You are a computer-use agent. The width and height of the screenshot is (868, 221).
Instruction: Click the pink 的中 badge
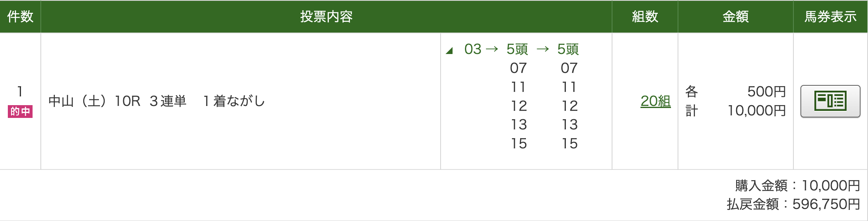pyautogui.click(x=20, y=111)
